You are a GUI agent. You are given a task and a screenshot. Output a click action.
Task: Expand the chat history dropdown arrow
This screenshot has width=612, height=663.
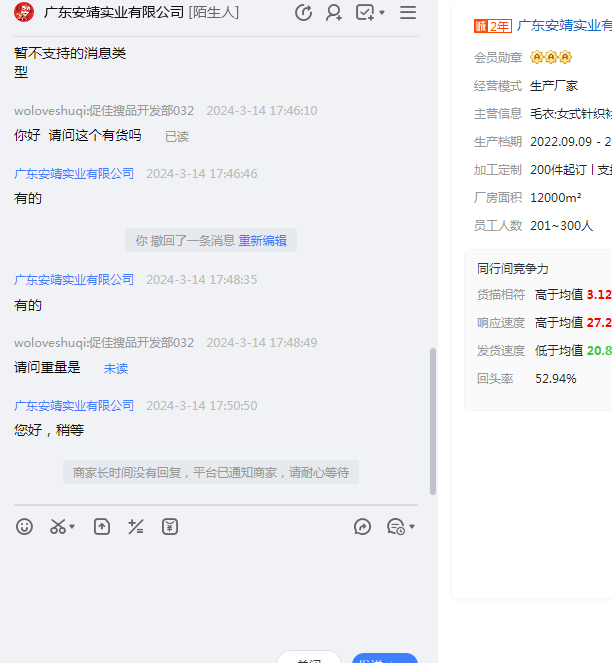pos(411,527)
